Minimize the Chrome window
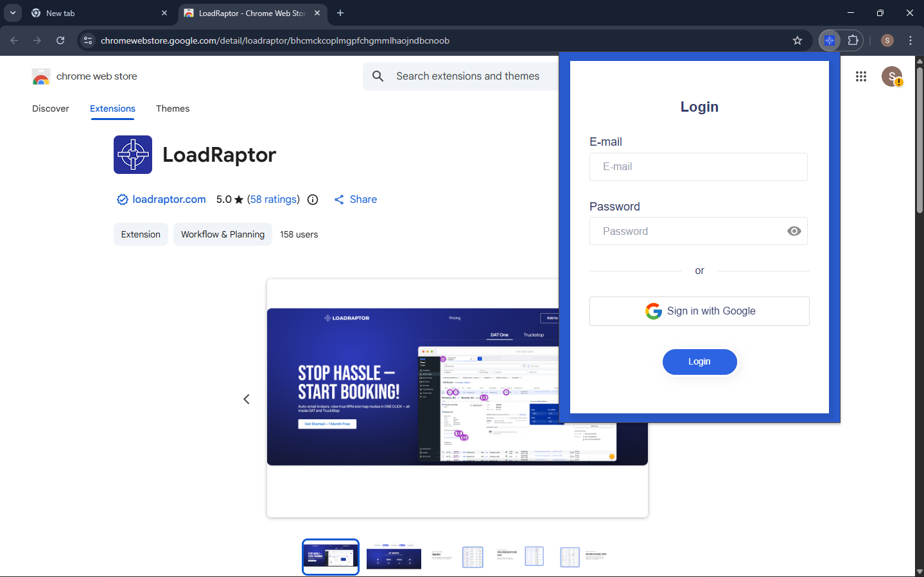This screenshot has height=577, width=924. click(x=851, y=13)
